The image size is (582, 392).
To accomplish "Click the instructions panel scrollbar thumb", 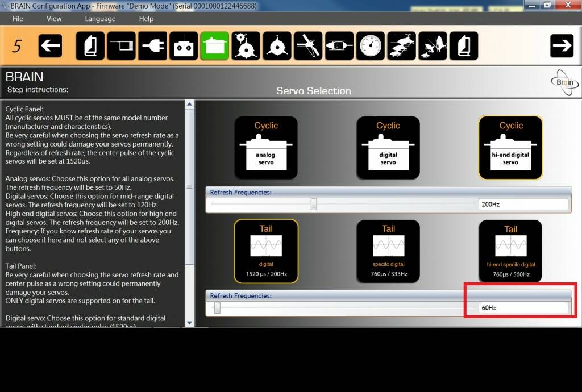I will pyautogui.click(x=189, y=186).
